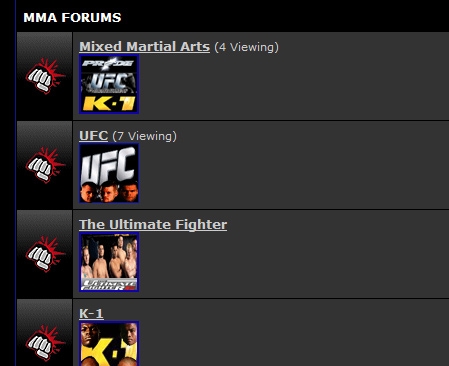The height and width of the screenshot is (366, 449).
Task: Click the silver UFC logo in the MMA thumbnail
Action: [109, 83]
